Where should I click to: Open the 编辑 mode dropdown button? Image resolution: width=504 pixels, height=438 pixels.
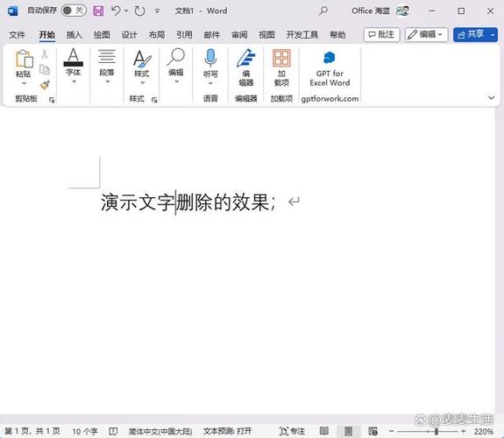[x=426, y=34]
